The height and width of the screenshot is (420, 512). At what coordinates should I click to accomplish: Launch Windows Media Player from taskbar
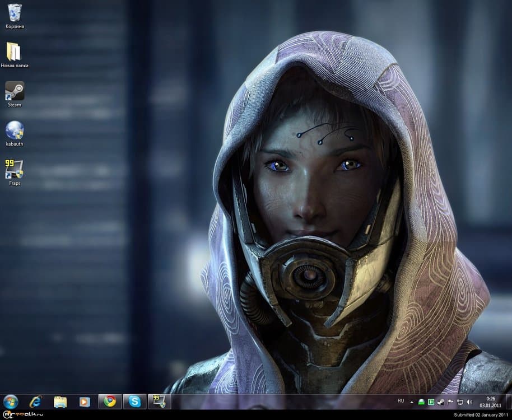pos(85,402)
